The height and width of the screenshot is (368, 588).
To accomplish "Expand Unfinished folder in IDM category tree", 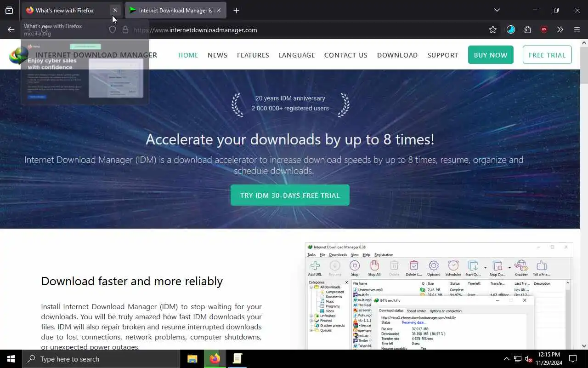I will click(311, 316).
